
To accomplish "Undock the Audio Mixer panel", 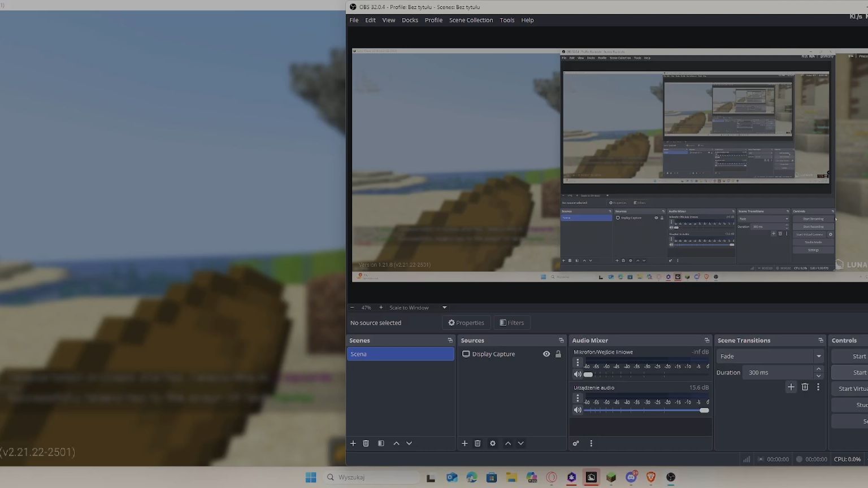I will tap(706, 341).
